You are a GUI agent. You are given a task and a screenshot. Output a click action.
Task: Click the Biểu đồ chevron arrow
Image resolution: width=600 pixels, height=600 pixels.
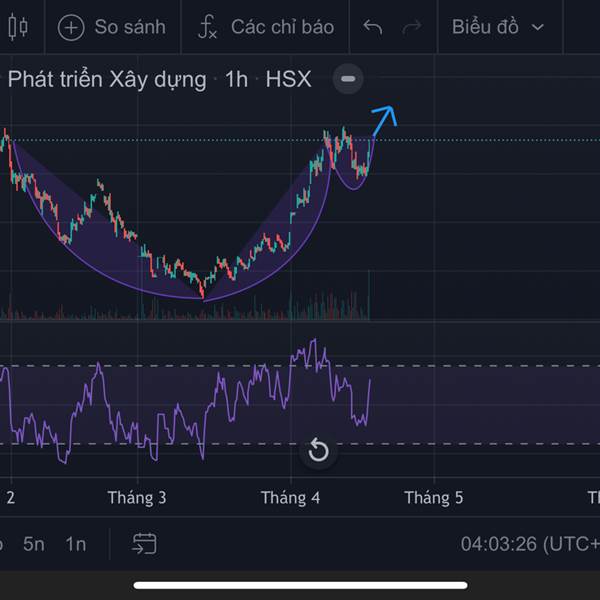[539, 28]
